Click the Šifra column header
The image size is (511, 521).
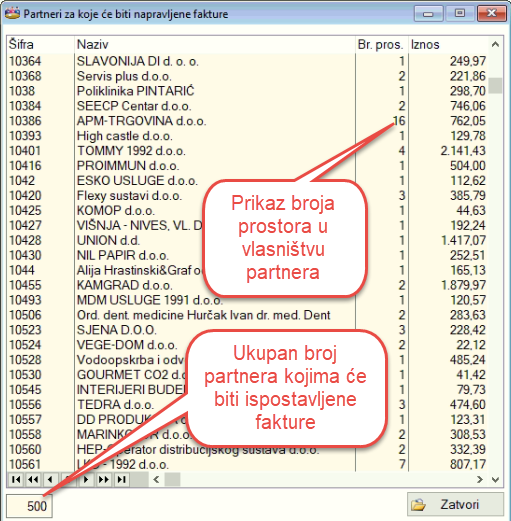40,44
